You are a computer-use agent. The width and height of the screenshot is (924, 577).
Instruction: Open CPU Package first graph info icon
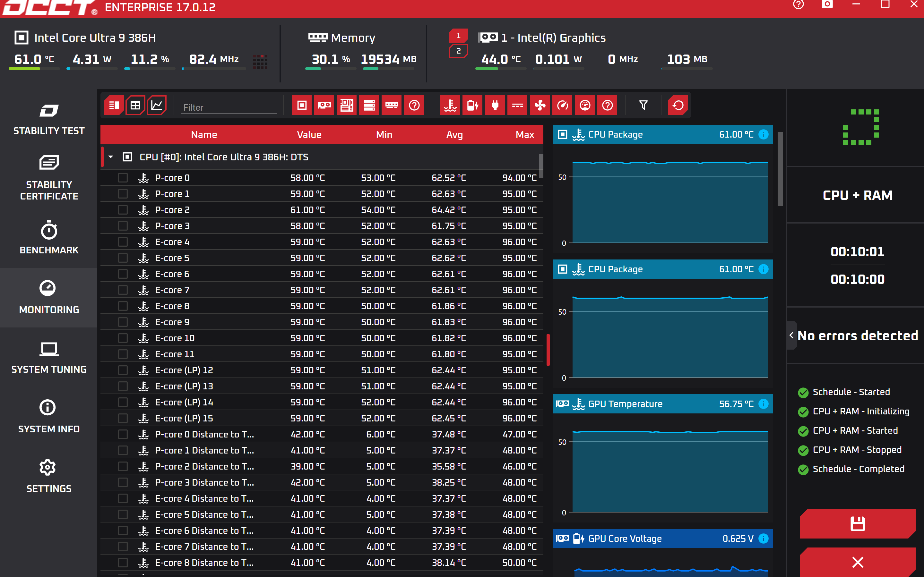tap(763, 134)
